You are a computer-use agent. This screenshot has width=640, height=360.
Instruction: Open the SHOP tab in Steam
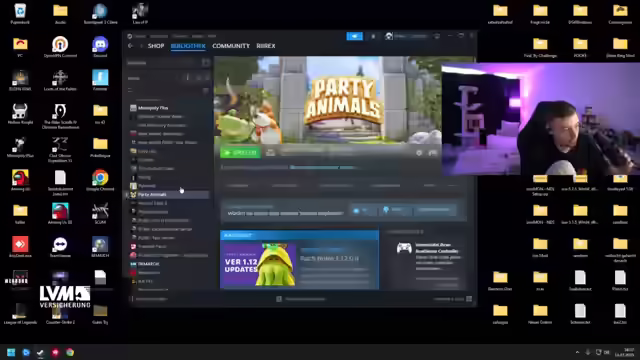pyautogui.click(x=156, y=46)
